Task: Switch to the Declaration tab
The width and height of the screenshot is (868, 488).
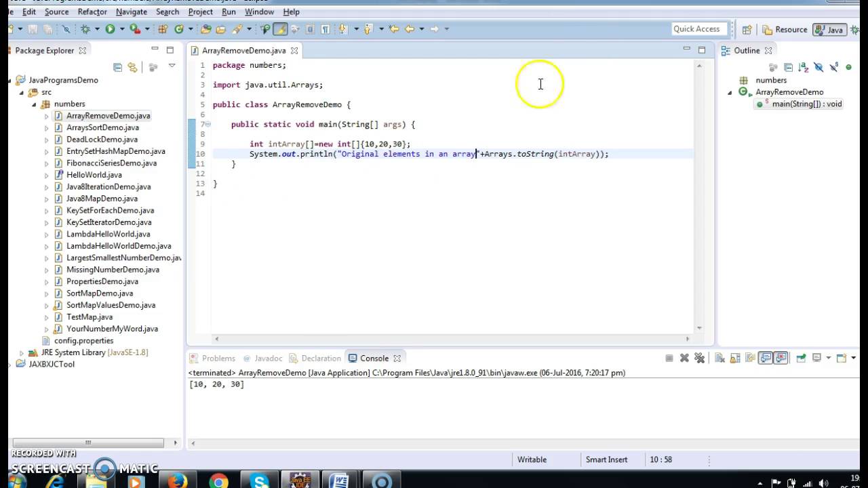Action: coord(315,359)
